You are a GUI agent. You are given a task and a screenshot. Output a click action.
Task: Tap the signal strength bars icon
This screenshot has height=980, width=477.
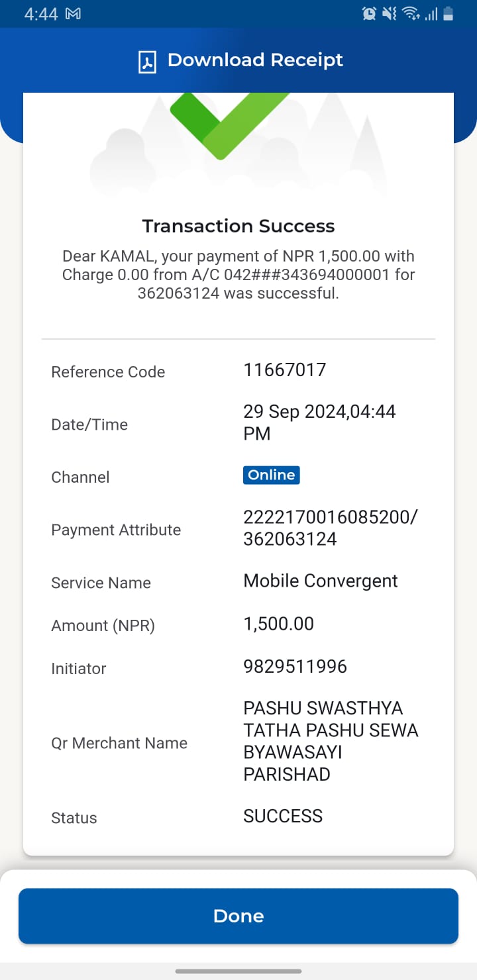pos(431,14)
